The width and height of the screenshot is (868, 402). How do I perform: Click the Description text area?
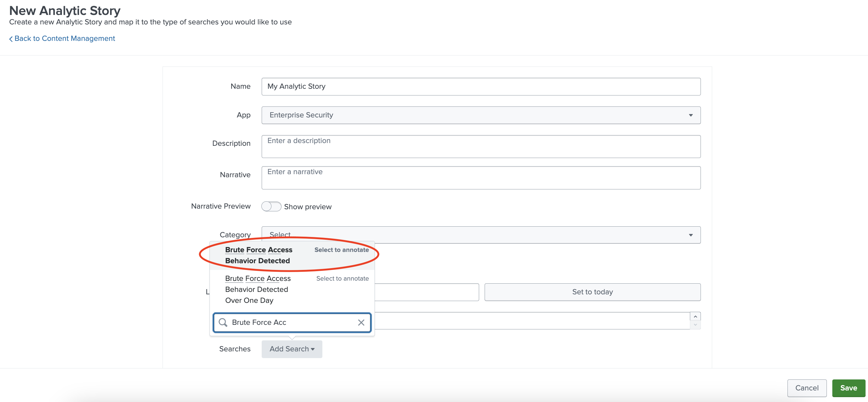(481, 147)
